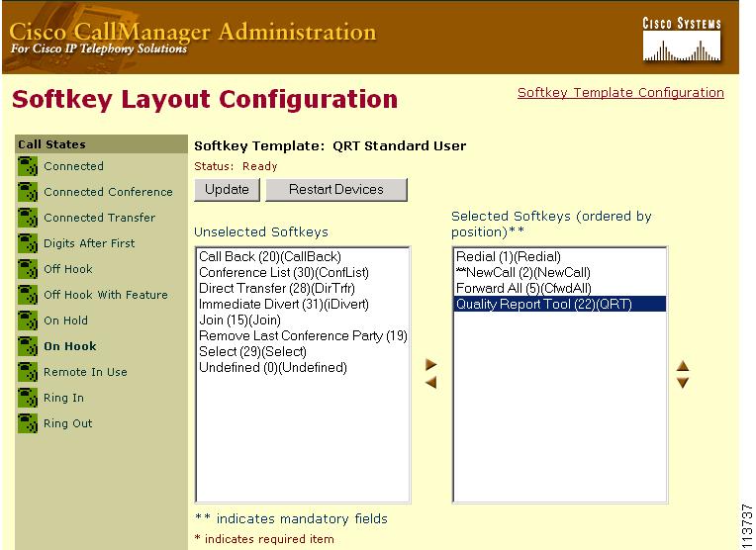The height and width of the screenshot is (550, 756).
Task: Open the Connected Conference call state
Action: (108, 192)
